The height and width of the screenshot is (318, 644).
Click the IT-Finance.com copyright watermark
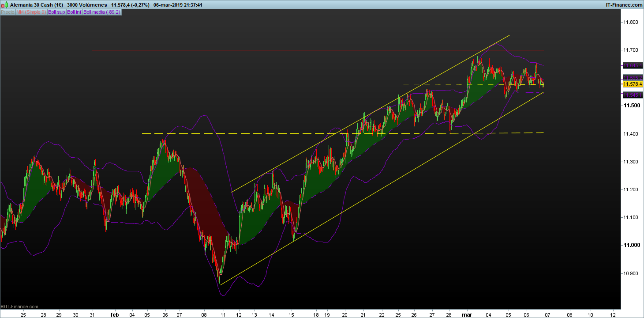pyautogui.click(x=20, y=307)
